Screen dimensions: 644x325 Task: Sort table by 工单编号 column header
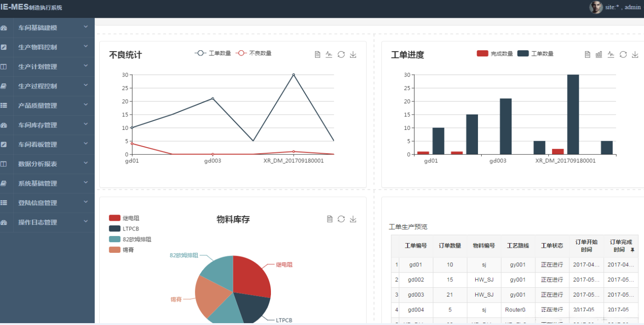point(416,246)
